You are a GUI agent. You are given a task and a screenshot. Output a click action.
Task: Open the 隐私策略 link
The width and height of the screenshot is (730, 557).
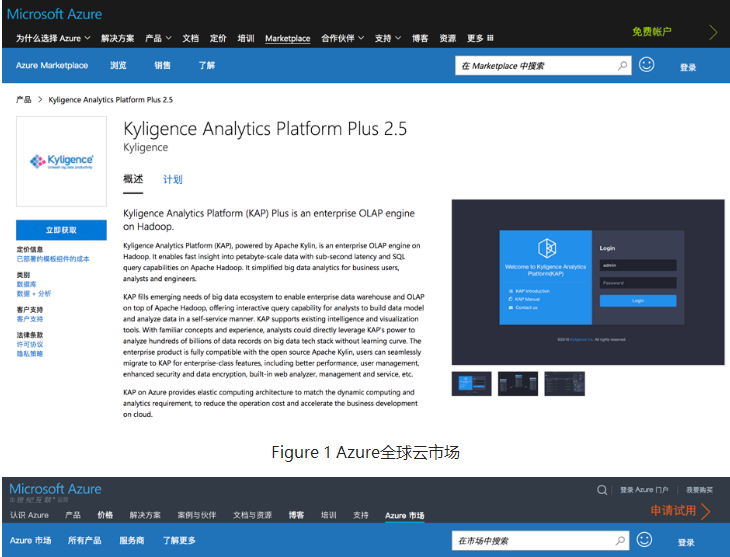pyautogui.click(x=30, y=353)
